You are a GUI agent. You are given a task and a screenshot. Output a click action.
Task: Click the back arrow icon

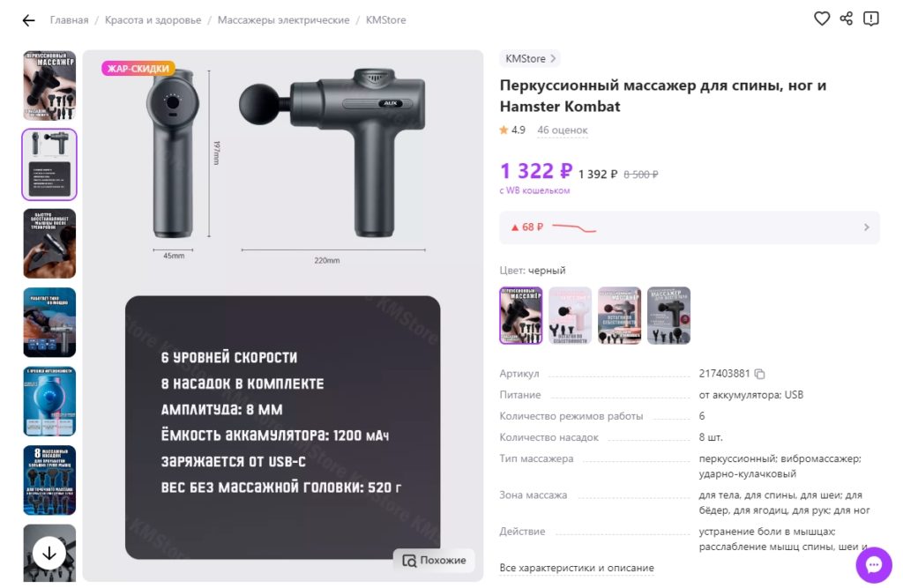tap(28, 20)
